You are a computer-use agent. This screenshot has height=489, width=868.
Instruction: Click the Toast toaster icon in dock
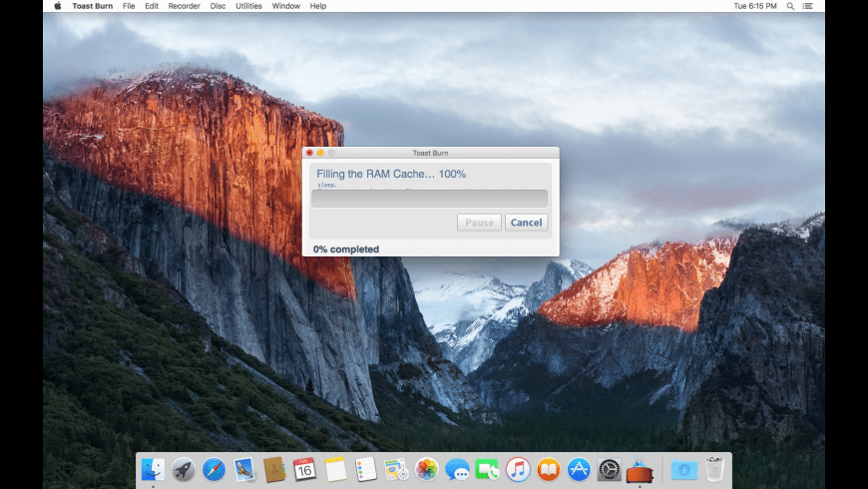[x=640, y=470]
